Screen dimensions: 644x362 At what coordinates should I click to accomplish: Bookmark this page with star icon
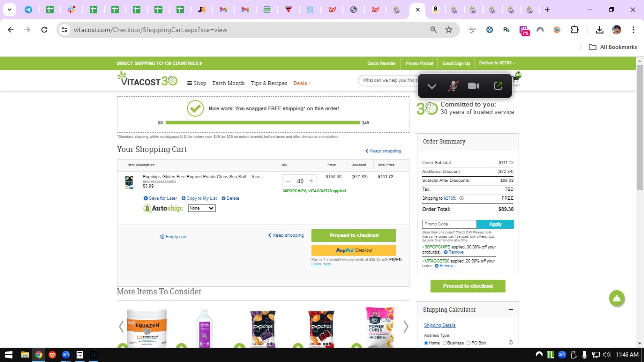[x=449, y=30]
